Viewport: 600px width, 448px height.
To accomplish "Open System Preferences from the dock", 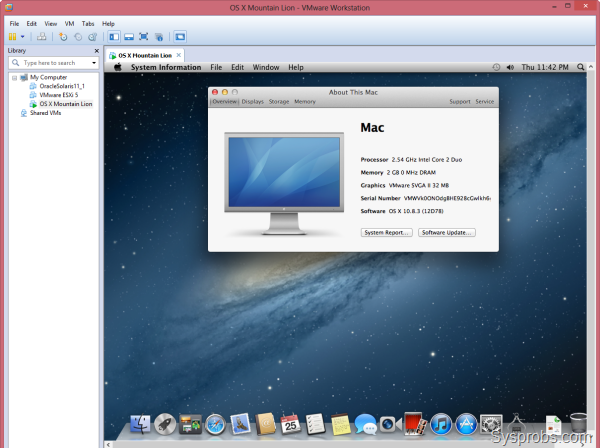I will click(491, 424).
